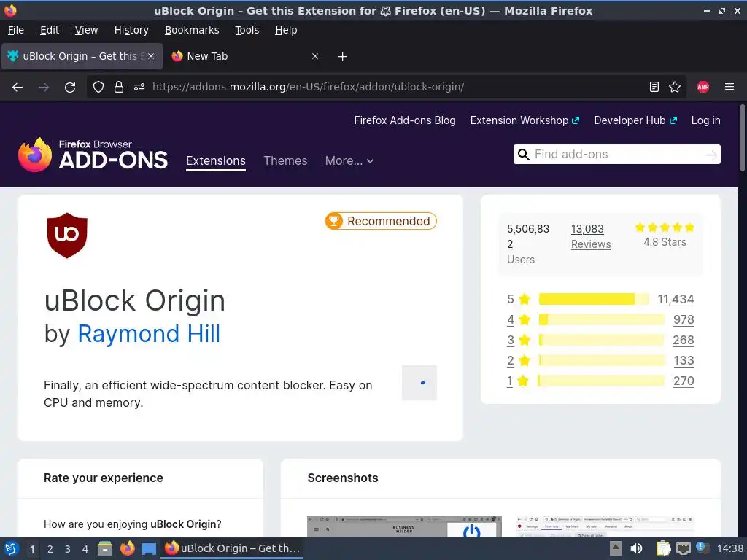The height and width of the screenshot is (560, 747).
Task: Open the file manager icon in taskbar
Action: tap(105, 548)
